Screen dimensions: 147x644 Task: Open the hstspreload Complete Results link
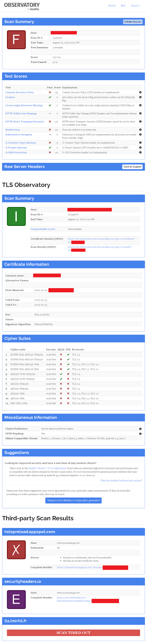pyautogui.click(x=92, y=568)
